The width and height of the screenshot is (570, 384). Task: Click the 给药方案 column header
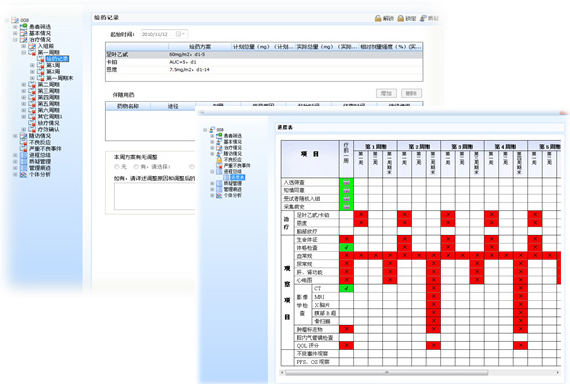(200, 47)
